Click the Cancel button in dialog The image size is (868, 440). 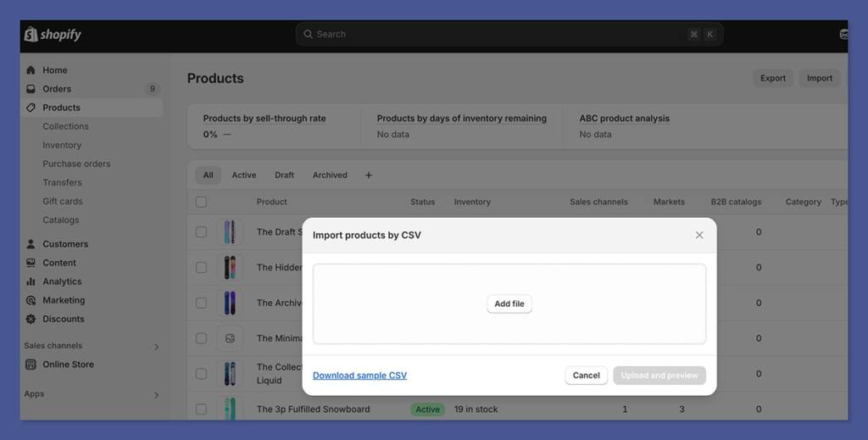[587, 376]
